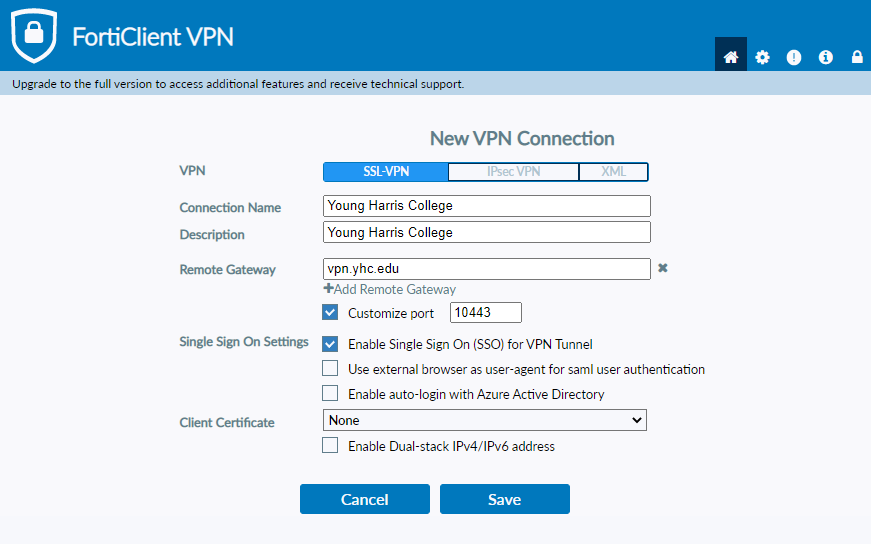Click the FortiClient VPN title text
871x544 pixels.
coord(153,37)
